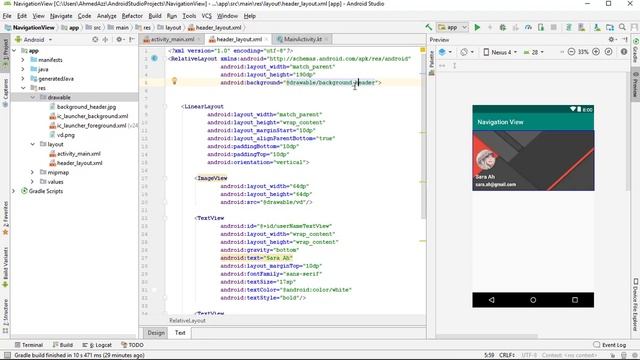This screenshot has width=640, height=360.
Task: Toggle the Build Variants side panel
Action: click(5, 267)
